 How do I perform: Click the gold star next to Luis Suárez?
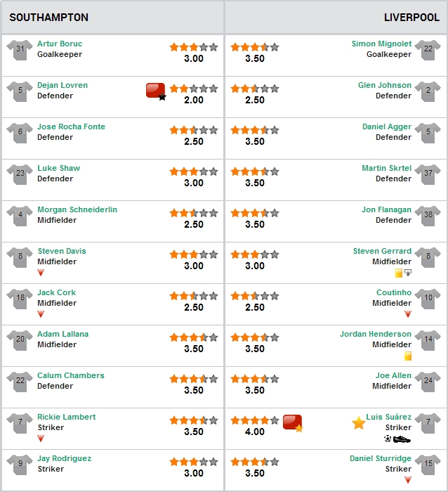tap(358, 423)
